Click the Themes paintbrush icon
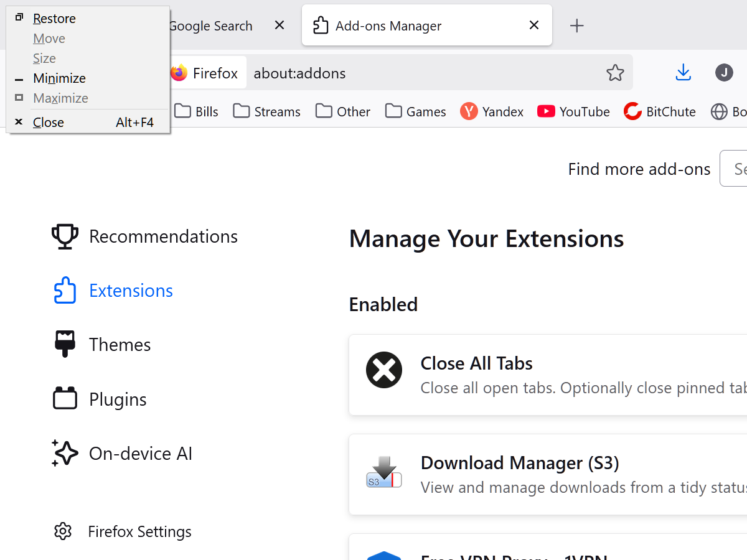This screenshot has width=747, height=560. tap(65, 344)
